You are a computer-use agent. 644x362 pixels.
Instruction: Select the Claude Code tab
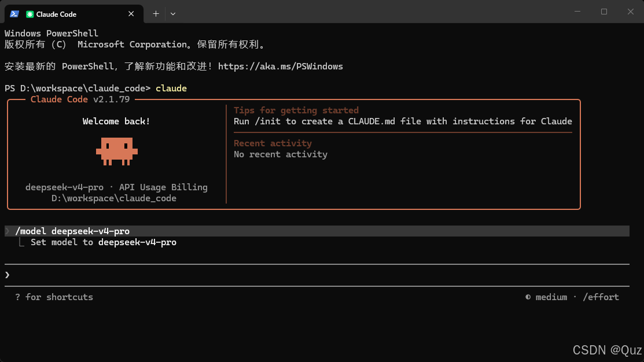[74, 14]
